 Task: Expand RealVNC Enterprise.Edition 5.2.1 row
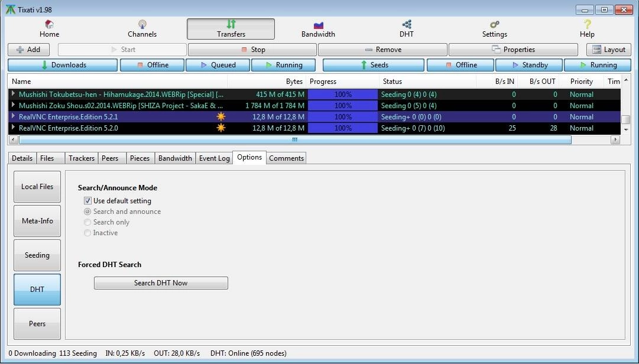[x=14, y=117]
